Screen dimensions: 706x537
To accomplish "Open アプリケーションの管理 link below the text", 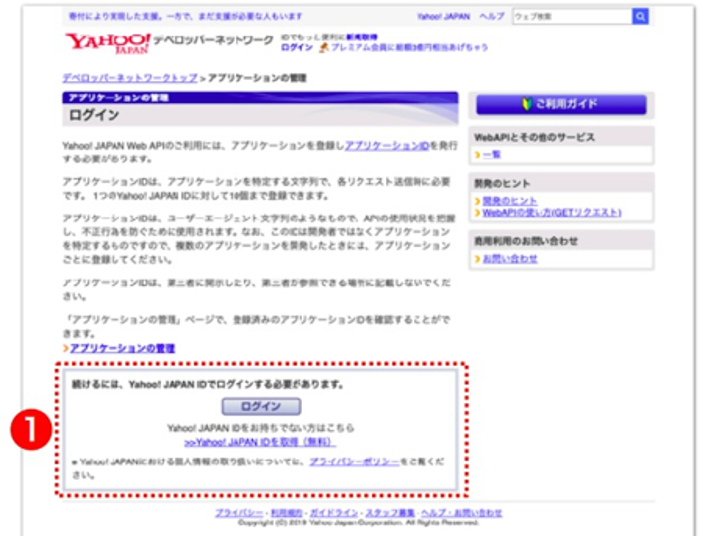I will tap(122, 348).
